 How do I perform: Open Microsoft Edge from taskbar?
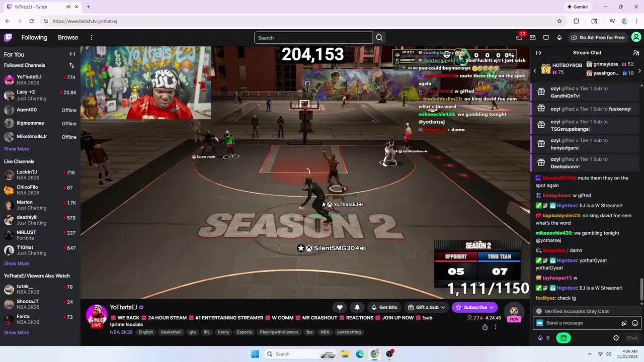point(360,354)
